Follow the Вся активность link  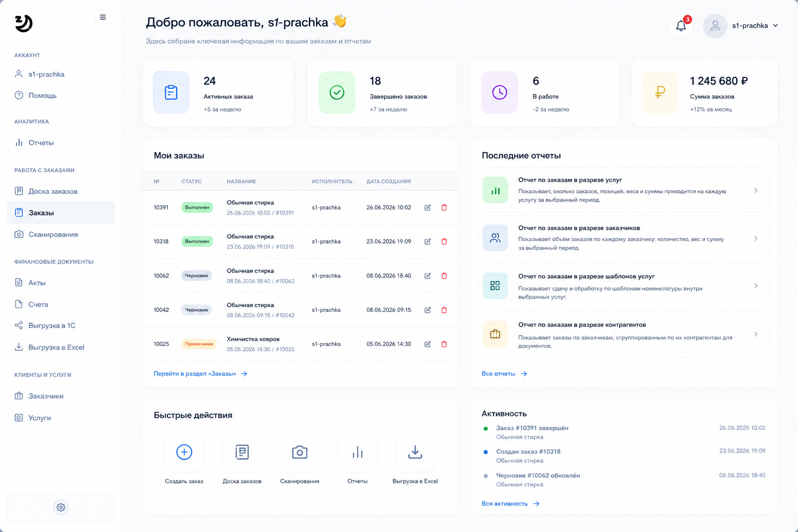click(x=511, y=503)
